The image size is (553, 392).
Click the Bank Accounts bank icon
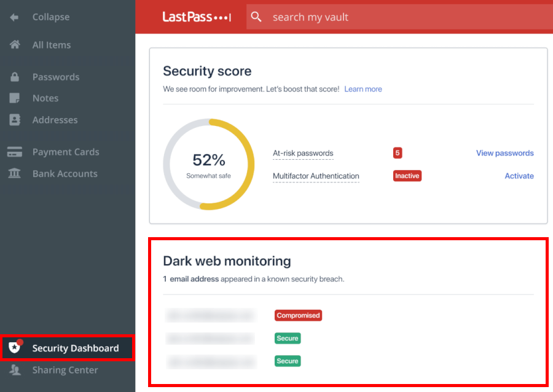(x=14, y=173)
